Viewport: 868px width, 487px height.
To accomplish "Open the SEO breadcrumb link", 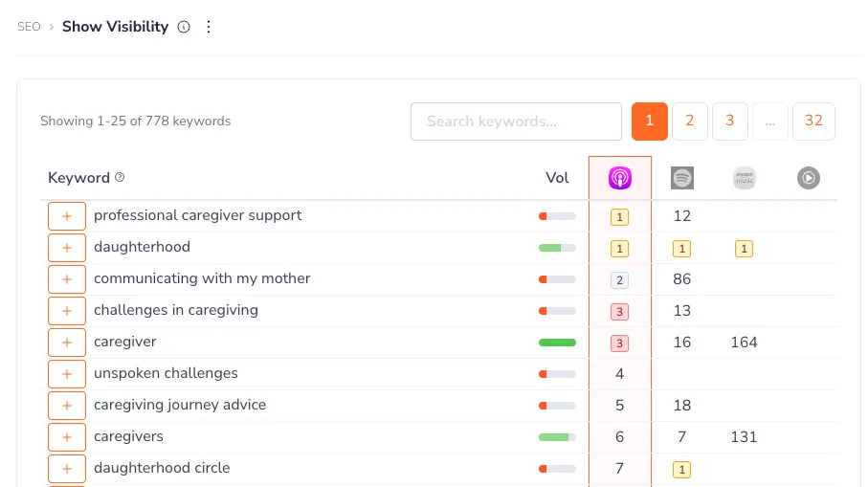I will click(29, 27).
